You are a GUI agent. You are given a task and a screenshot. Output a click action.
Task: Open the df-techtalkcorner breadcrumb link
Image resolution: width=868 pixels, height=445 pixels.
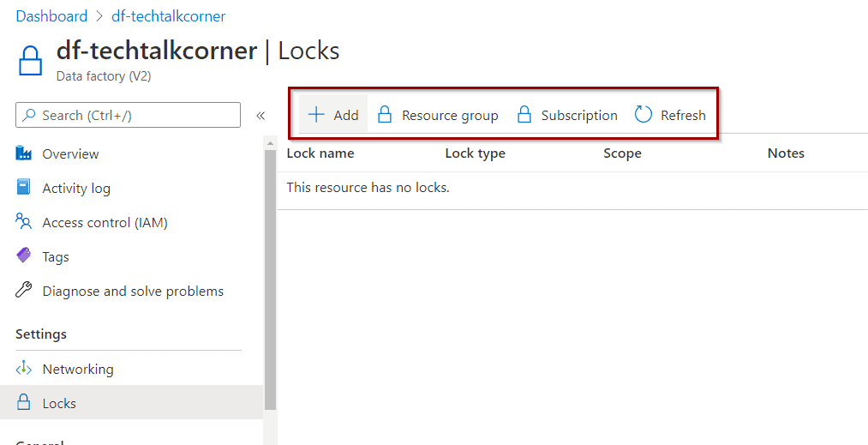pos(169,16)
